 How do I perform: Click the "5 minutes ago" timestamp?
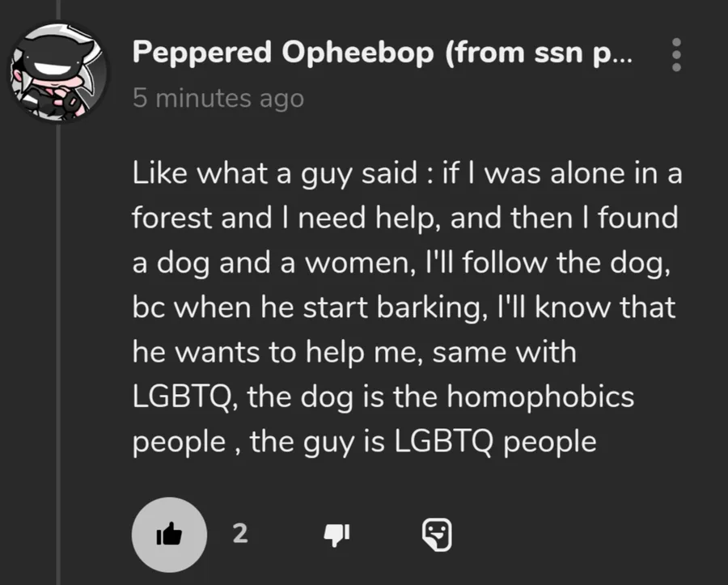(218, 99)
